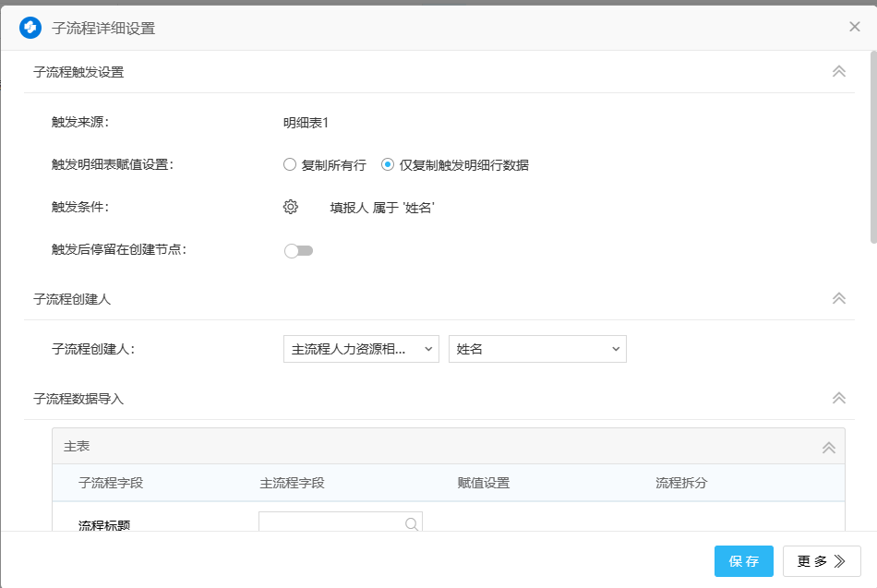Image resolution: width=877 pixels, height=588 pixels.
Task: Collapse the 子流程创建人 section
Action: coord(839,298)
